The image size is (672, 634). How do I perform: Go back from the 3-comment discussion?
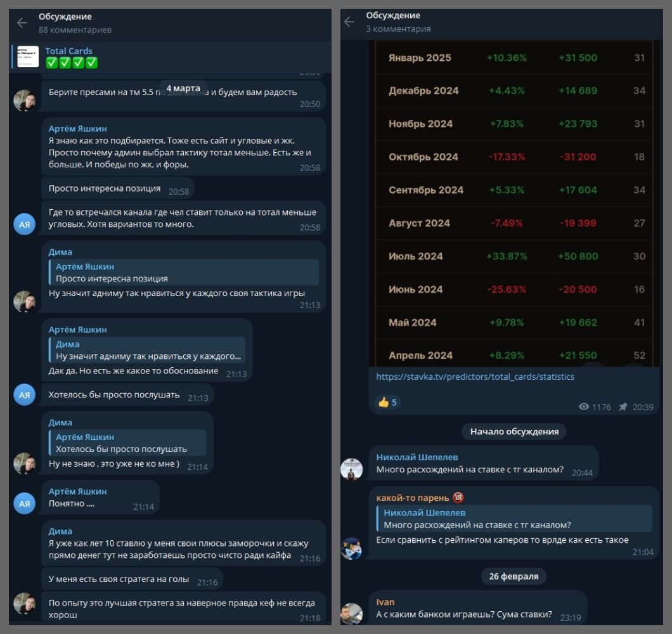coord(349,22)
